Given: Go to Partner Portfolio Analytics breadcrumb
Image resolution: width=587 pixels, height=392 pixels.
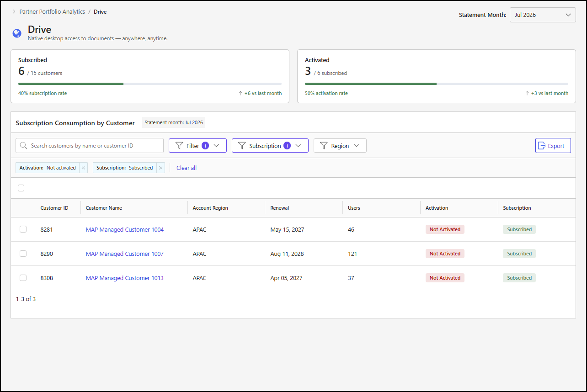Looking at the screenshot, I should 52,12.
